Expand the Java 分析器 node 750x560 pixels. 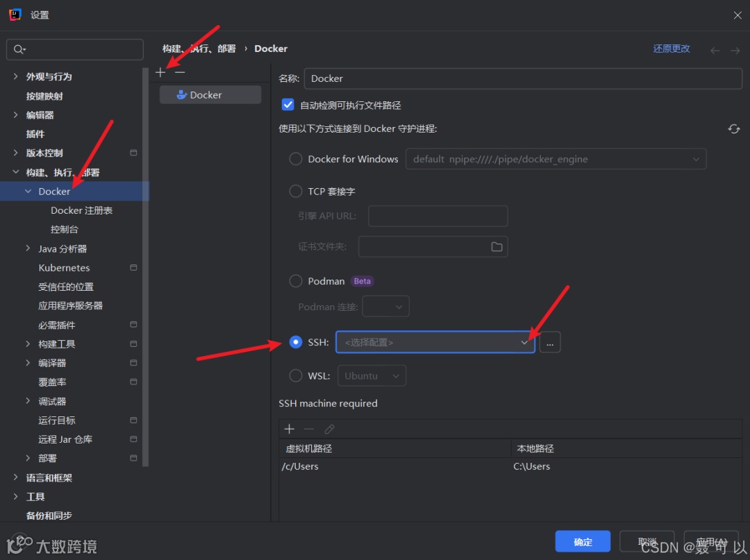coord(28,248)
